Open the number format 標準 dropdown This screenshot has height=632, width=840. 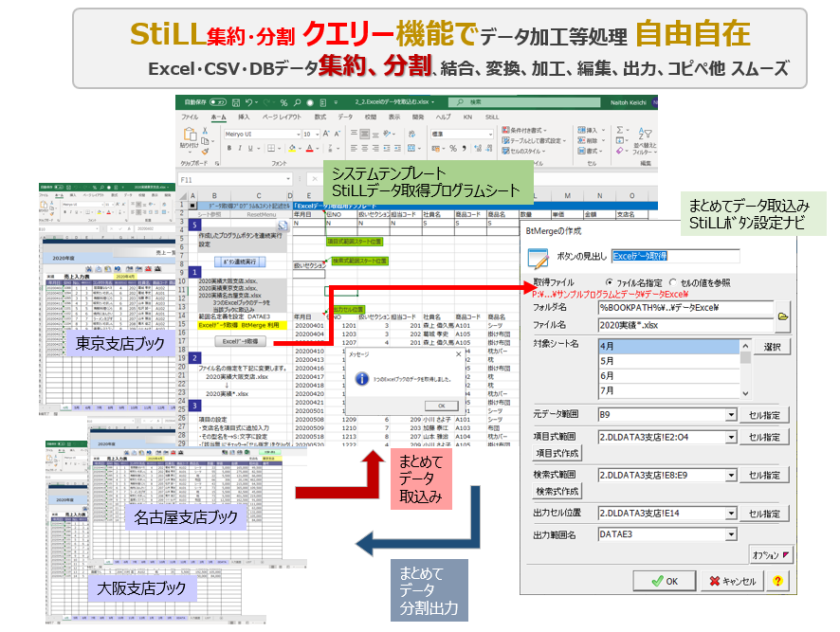point(489,134)
